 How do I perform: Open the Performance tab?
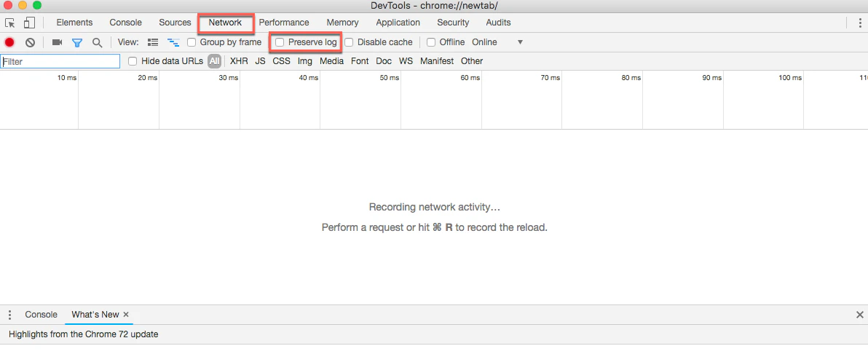tap(284, 23)
